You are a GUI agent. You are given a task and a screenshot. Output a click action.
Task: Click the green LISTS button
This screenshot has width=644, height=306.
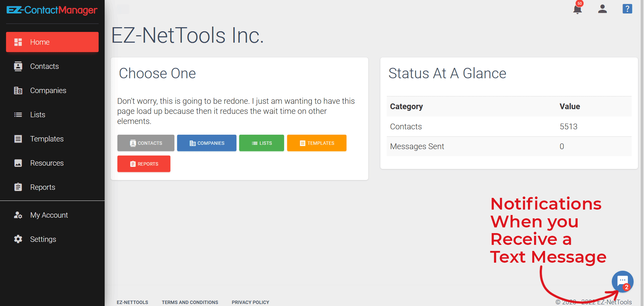click(262, 143)
